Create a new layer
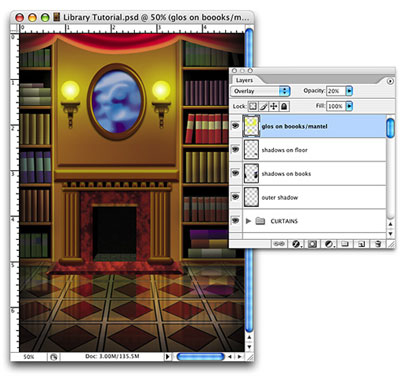The image size is (400, 388). coord(361,244)
